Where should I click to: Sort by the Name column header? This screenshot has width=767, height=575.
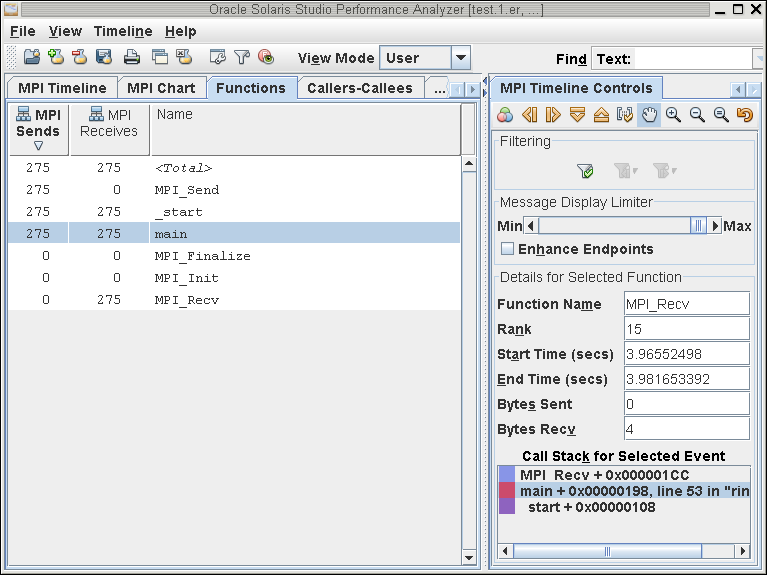click(305, 130)
